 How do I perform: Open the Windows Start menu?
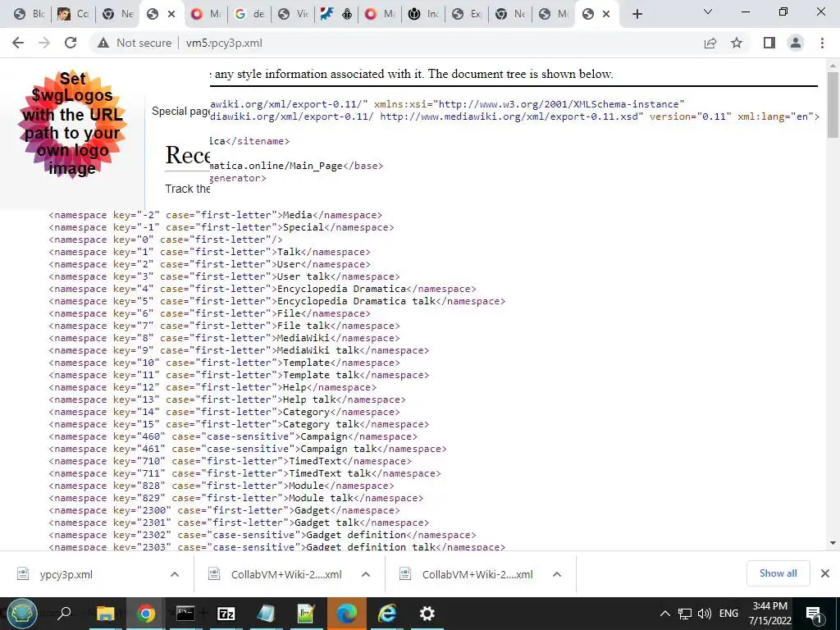22,614
